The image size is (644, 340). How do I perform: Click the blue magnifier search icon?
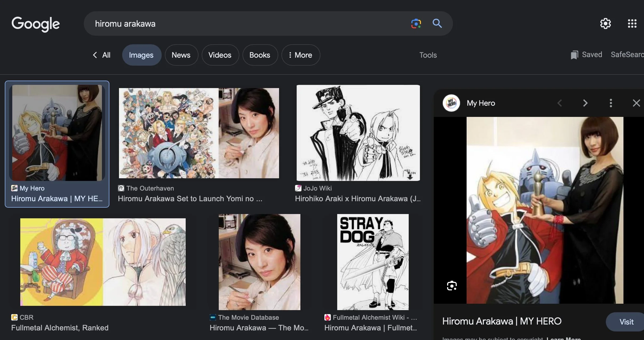click(437, 23)
